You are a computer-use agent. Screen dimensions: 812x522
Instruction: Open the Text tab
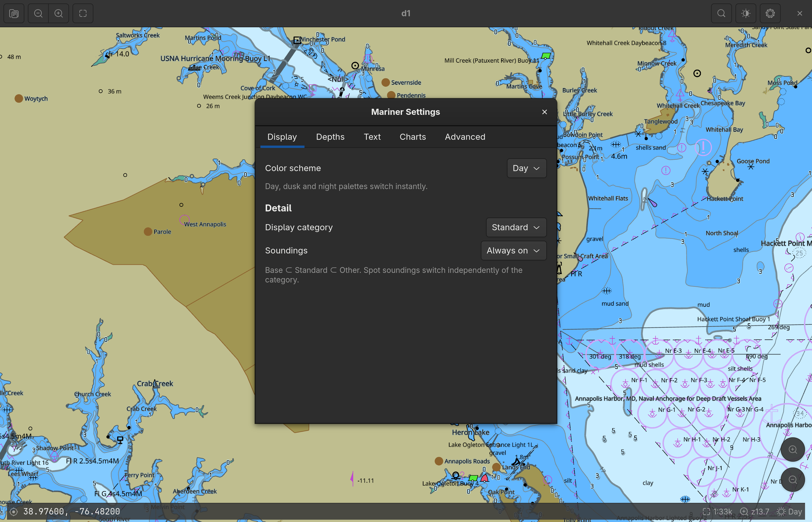(x=372, y=137)
